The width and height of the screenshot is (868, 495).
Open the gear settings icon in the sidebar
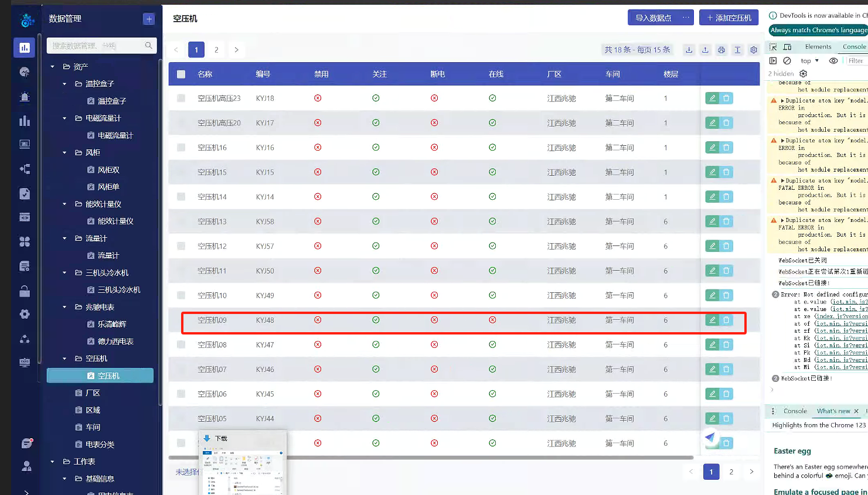click(25, 314)
